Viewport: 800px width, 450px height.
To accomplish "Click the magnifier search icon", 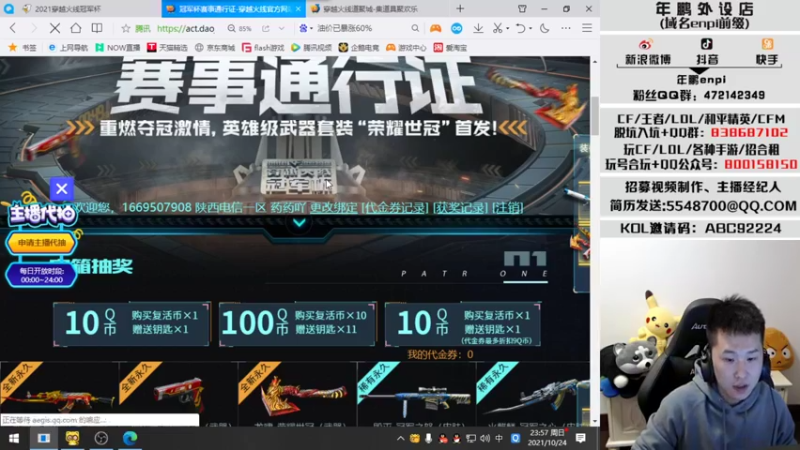I will 415,29.
